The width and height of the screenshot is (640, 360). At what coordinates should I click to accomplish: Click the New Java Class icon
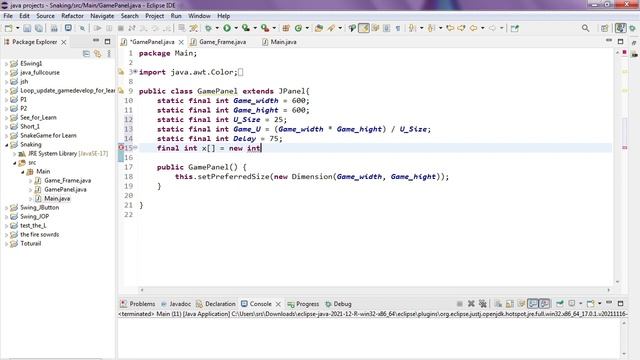(298, 28)
